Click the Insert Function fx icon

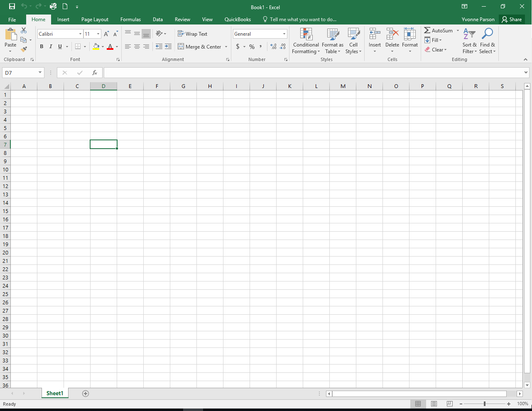click(95, 73)
